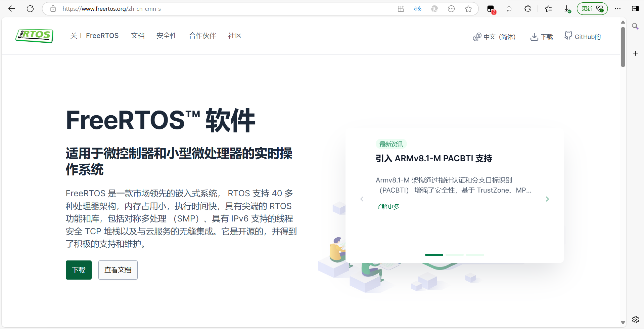Open the GitHub repository icon
The width and height of the screenshot is (644, 329).
click(569, 36)
